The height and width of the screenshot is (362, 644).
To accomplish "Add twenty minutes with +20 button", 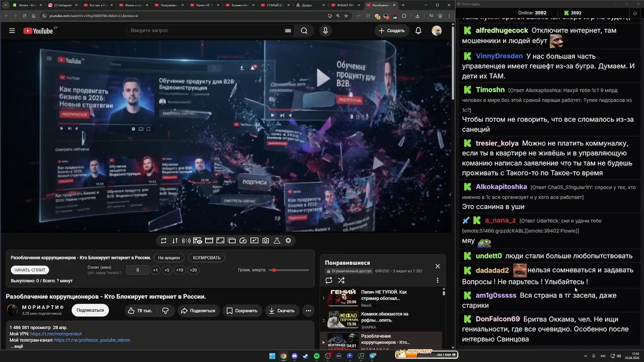I will 193,270.
